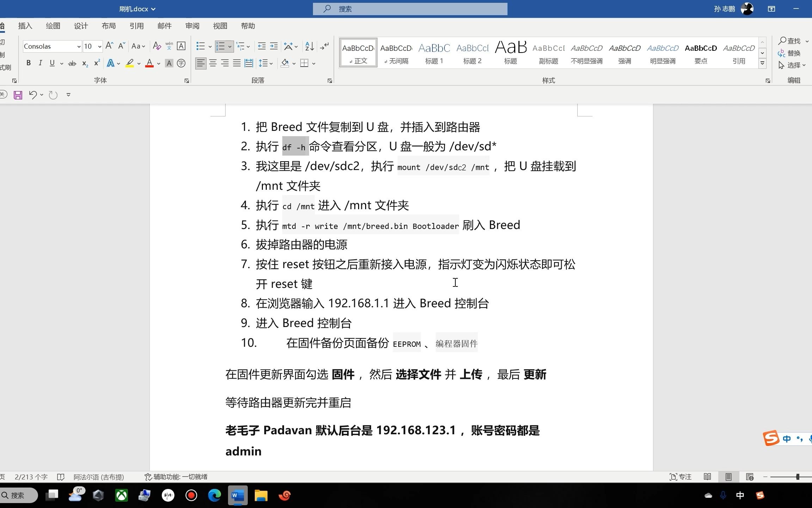Image resolution: width=812 pixels, height=508 pixels.
Task: Apply 标题 1 heading style
Action: pyautogui.click(x=434, y=53)
